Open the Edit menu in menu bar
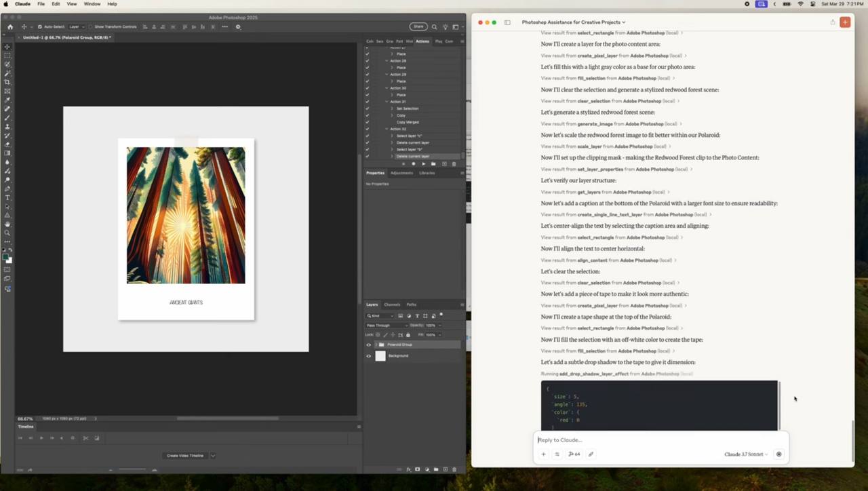Viewport: 868px width, 491px height. click(x=56, y=4)
